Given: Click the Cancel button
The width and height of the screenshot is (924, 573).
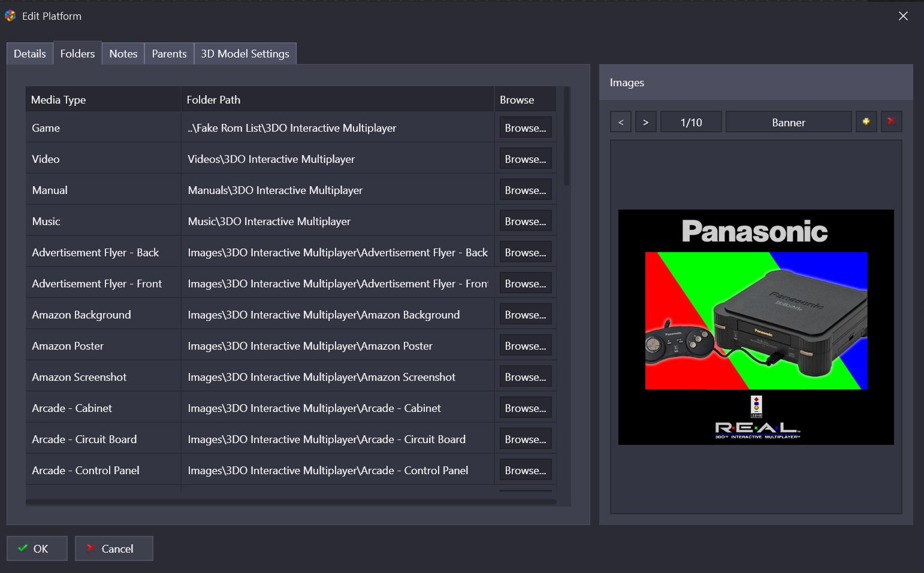Looking at the screenshot, I should pyautogui.click(x=114, y=548).
